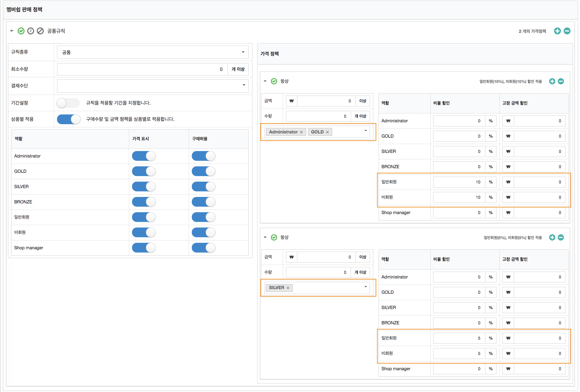Click the 2 개의 가격정책 summary text
Viewport: 580px width, 392px height.
coord(532,31)
